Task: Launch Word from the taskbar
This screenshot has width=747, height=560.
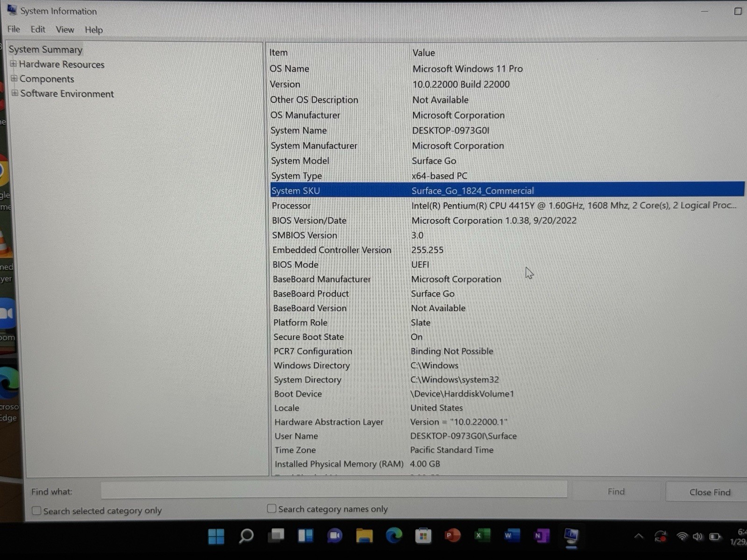Action: (511, 535)
